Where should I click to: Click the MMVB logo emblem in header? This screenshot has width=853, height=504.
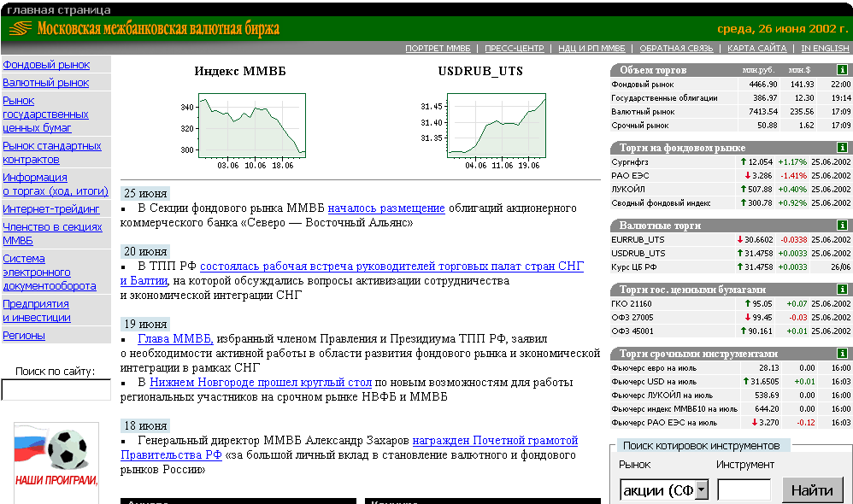[21, 28]
